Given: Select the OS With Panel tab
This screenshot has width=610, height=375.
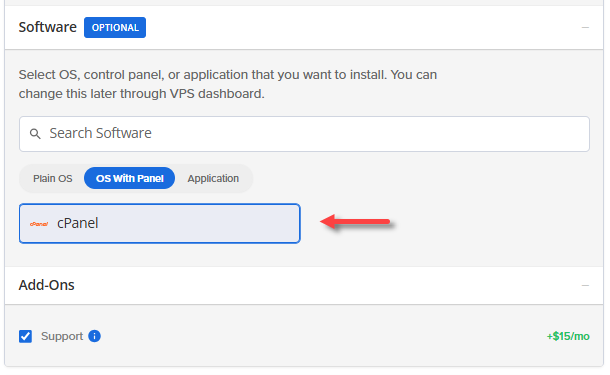Looking at the screenshot, I should click(x=130, y=179).
